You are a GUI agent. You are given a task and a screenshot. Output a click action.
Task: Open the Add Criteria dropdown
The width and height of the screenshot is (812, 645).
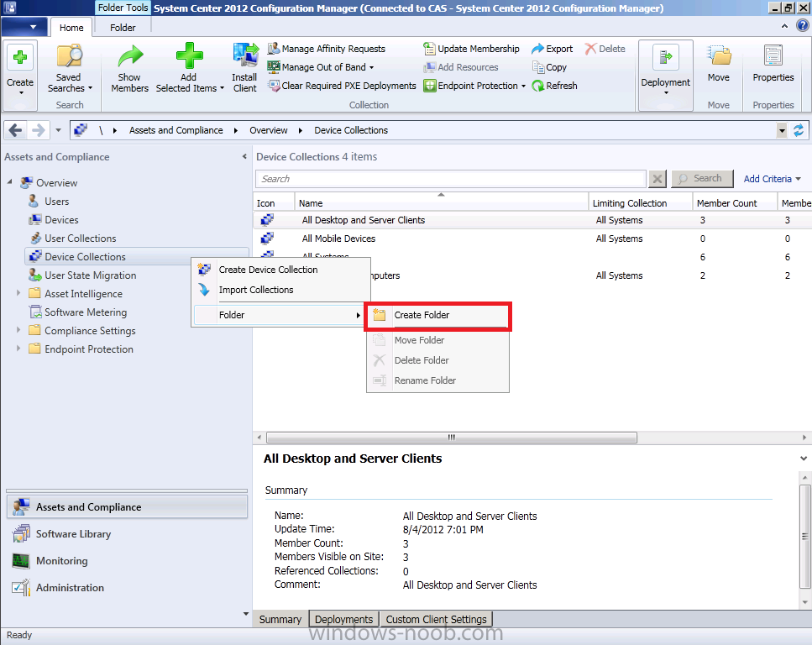773,179
